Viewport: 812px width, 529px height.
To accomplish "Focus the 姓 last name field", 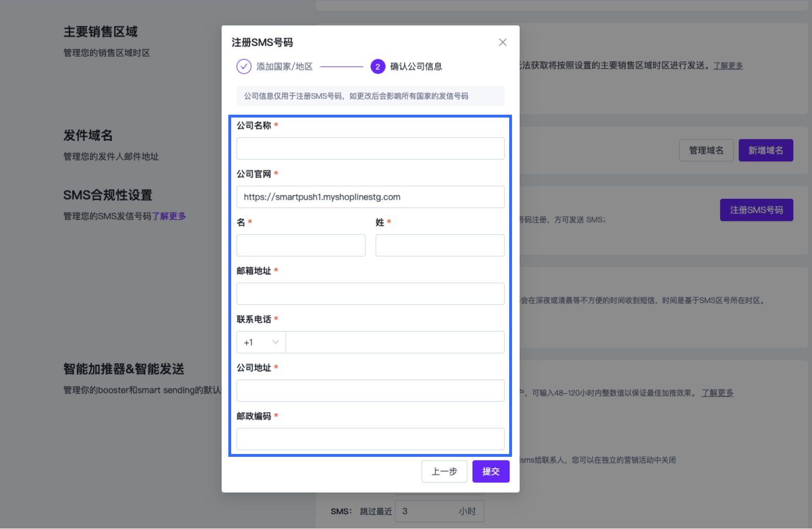I will point(439,245).
